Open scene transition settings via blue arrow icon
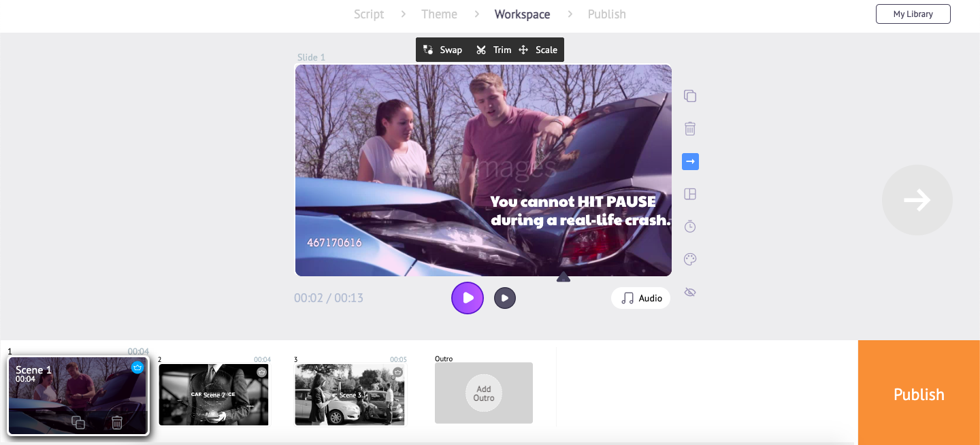Viewport: 980px width, 445px height. click(x=690, y=161)
